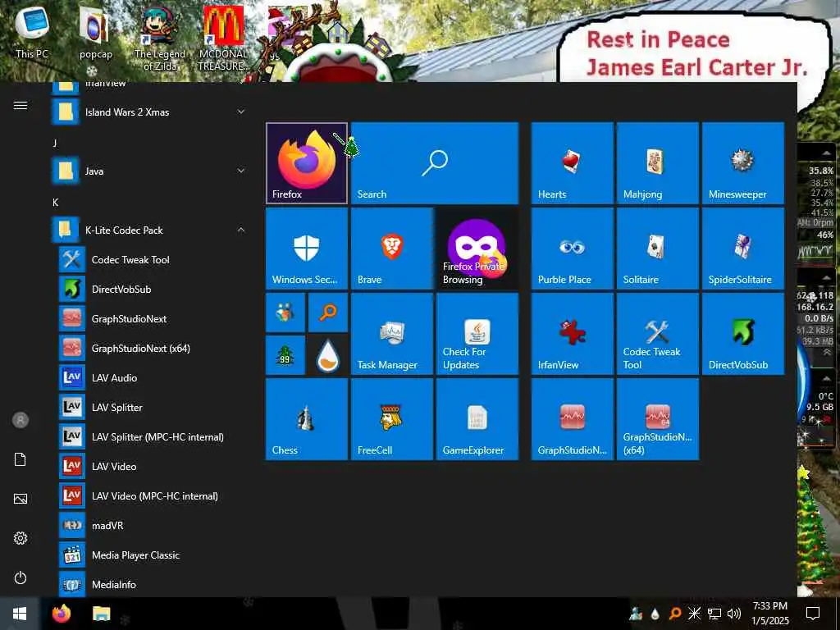Viewport: 840px width, 630px height.
Task: Open the user account button
Action: (21, 420)
